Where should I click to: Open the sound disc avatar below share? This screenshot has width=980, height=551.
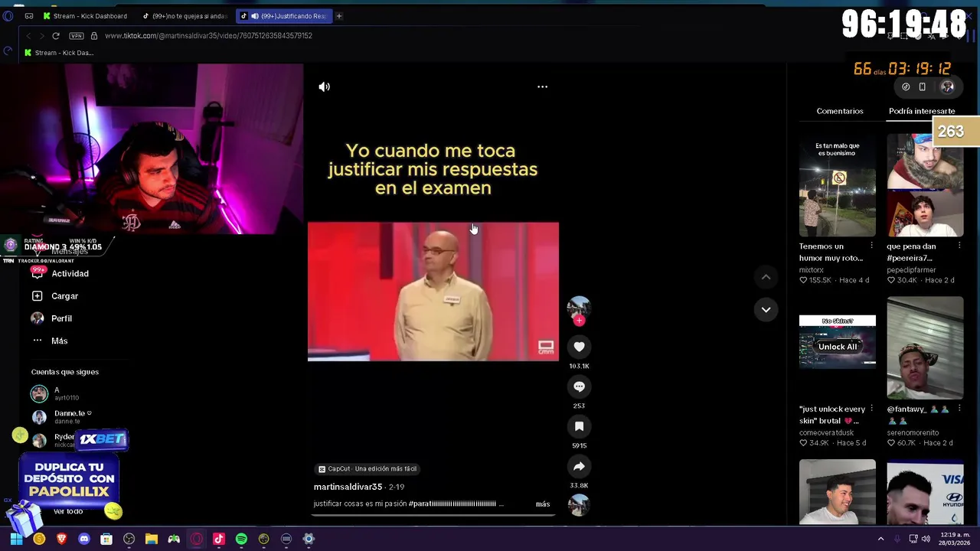tap(579, 504)
